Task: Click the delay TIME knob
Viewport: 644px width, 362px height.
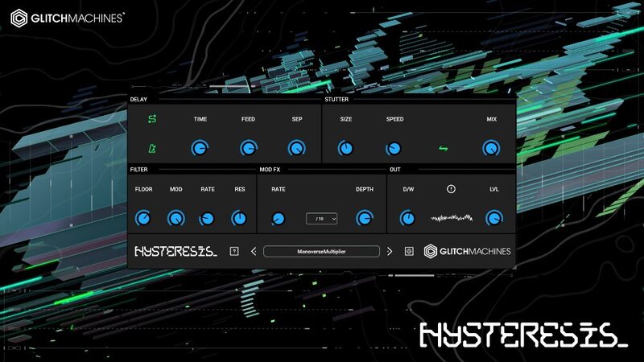Action: pos(200,148)
